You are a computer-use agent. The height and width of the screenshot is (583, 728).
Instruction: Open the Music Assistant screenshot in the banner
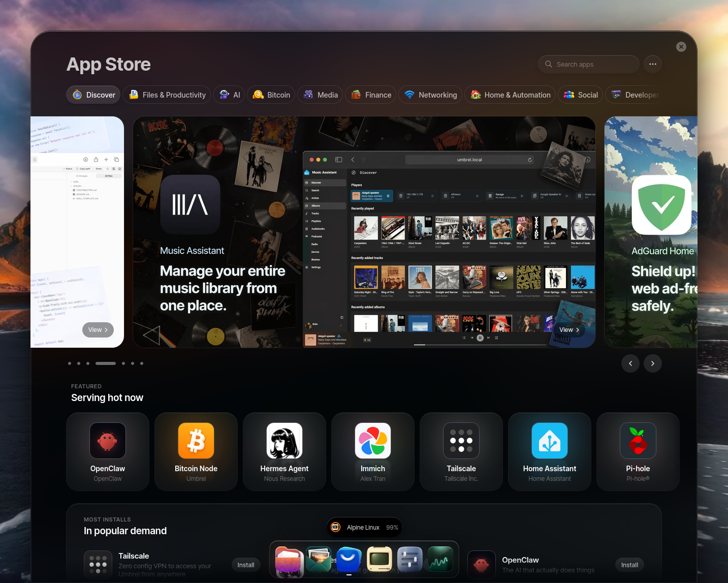449,249
